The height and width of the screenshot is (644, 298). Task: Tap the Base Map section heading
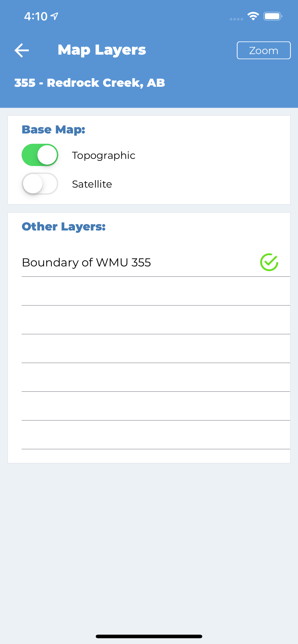53,130
